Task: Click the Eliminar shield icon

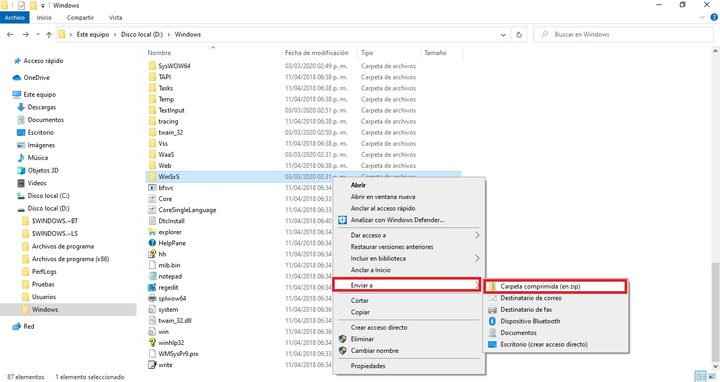Action: (343, 339)
